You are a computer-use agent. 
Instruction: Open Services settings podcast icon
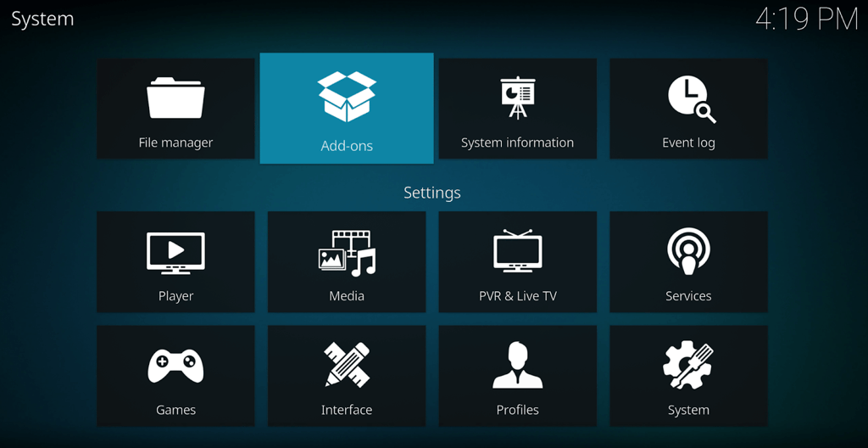[688, 251]
